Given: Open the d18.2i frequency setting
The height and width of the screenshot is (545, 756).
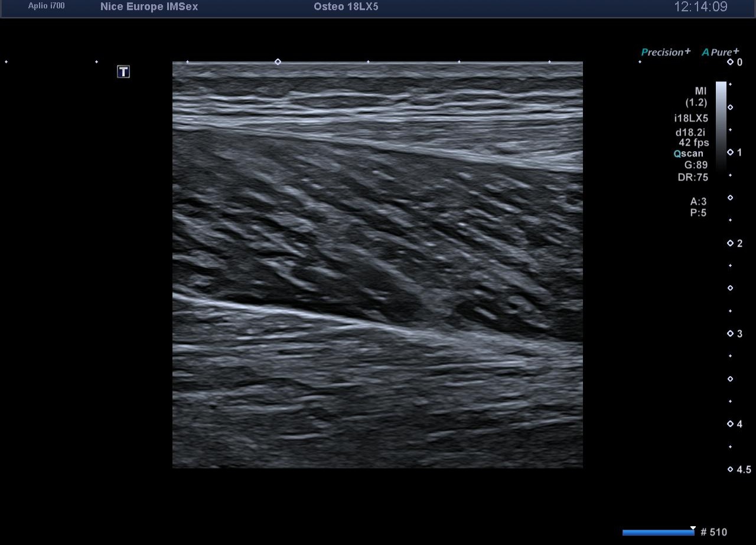Looking at the screenshot, I should [x=692, y=133].
